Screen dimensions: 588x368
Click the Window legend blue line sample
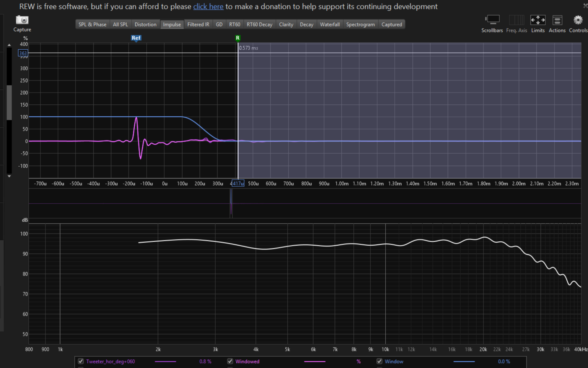pos(464,361)
